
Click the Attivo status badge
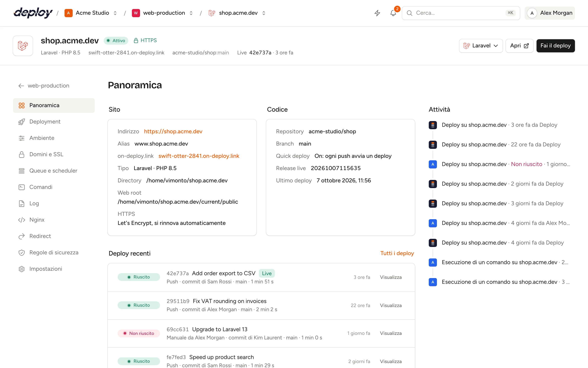pyautogui.click(x=116, y=41)
